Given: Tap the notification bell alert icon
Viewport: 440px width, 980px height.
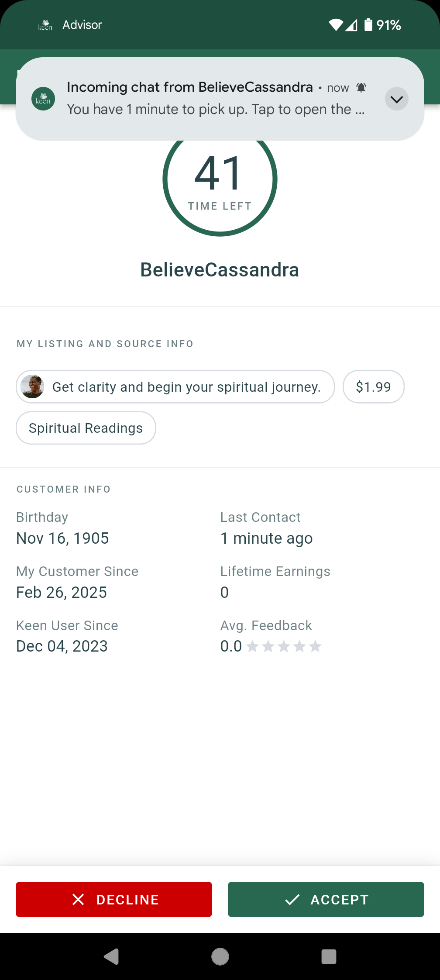Looking at the screenshot, I should tap(361, 88).
